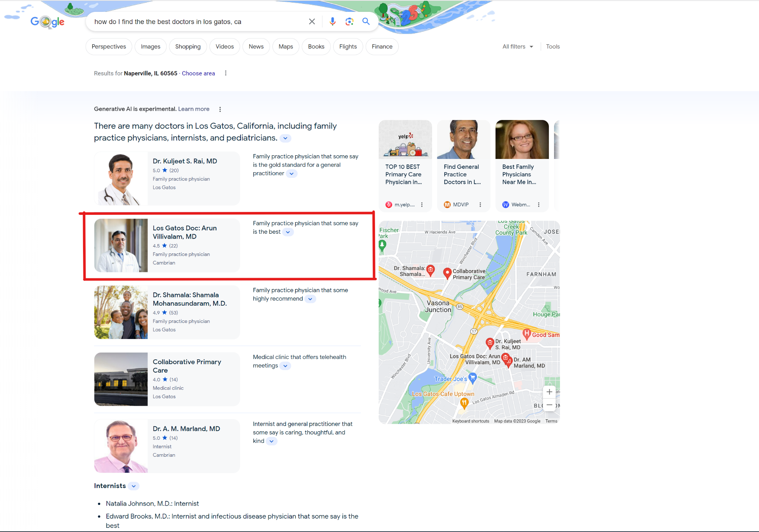Open Dr. A. M. Marland, MD listing
Viewport: 759px width, 532px height.
click(x=167, y=446)
